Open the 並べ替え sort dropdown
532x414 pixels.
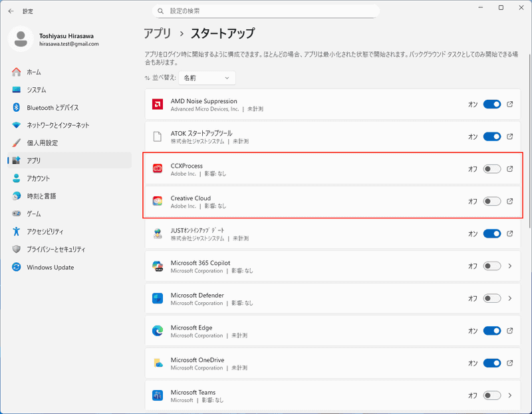click(207, 78)
